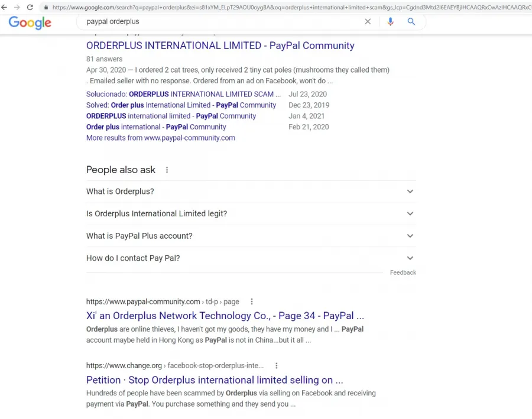Open the Google logo homepage link
Viewport: 532px width, 419px height.
30,22
